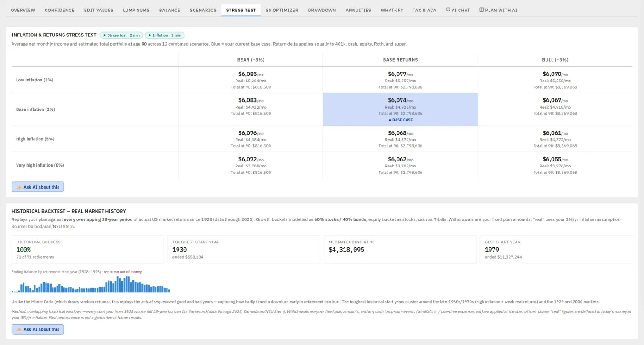
Task: Click the Historical Backtest — Real Market History heading
Action: click(x=69, y=211)
